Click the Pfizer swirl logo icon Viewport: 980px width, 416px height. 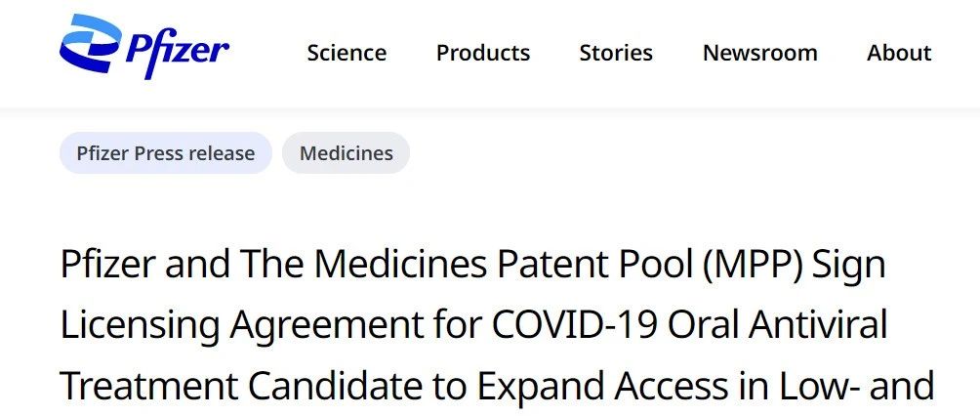click(x=90, y=44)
